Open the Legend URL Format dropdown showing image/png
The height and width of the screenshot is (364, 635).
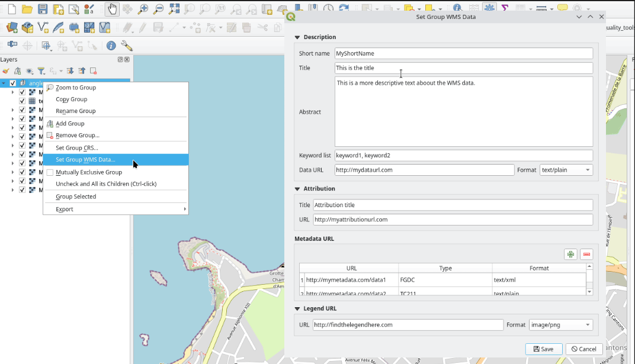[560, 324]
